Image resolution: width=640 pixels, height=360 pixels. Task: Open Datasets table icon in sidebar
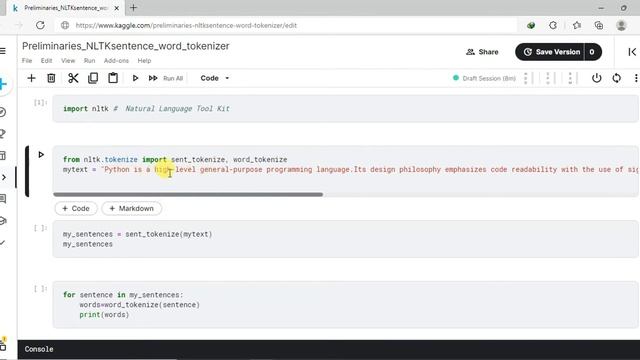coord(3,156)
